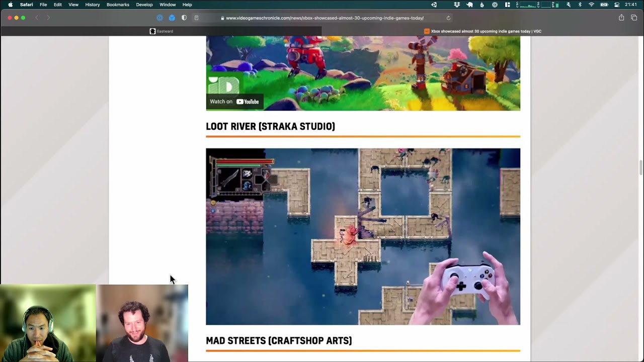This screenshot has width=644, height=362.
Task: Open the Develop menu
Action: 144,5
